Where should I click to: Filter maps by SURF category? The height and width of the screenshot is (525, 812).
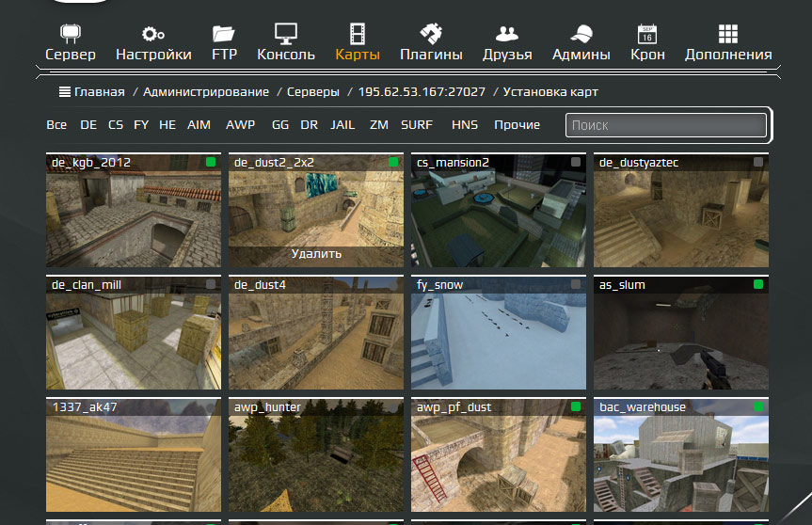417,125
